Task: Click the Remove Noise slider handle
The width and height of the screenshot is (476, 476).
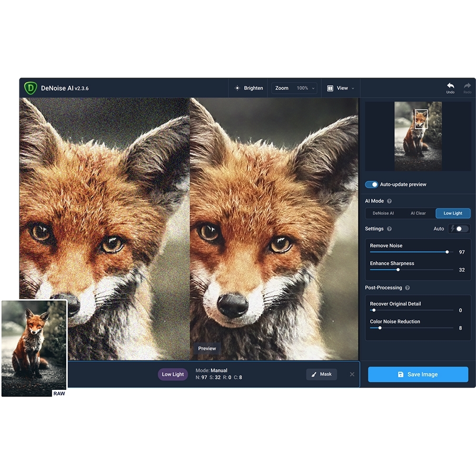Action: tap(447, 252)
